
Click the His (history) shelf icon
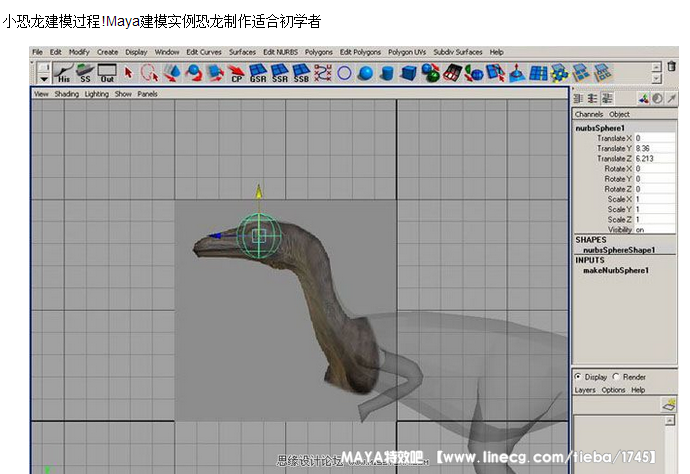click(64, 73)
